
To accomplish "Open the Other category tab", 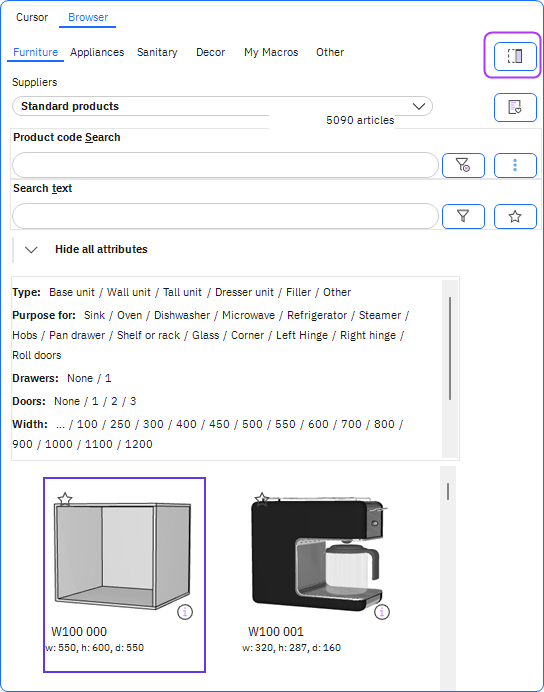I will (x=330, y=52).
